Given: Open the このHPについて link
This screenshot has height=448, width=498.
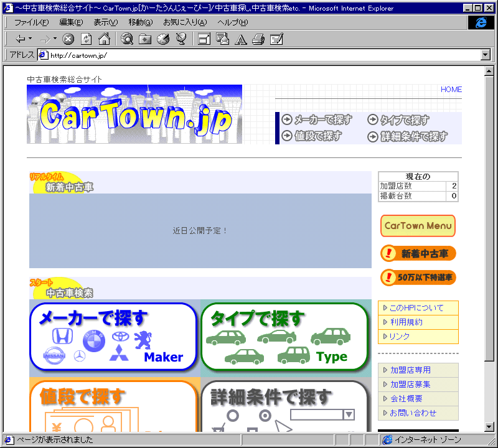Looking at the screenshot, I should tap(416, 307).
